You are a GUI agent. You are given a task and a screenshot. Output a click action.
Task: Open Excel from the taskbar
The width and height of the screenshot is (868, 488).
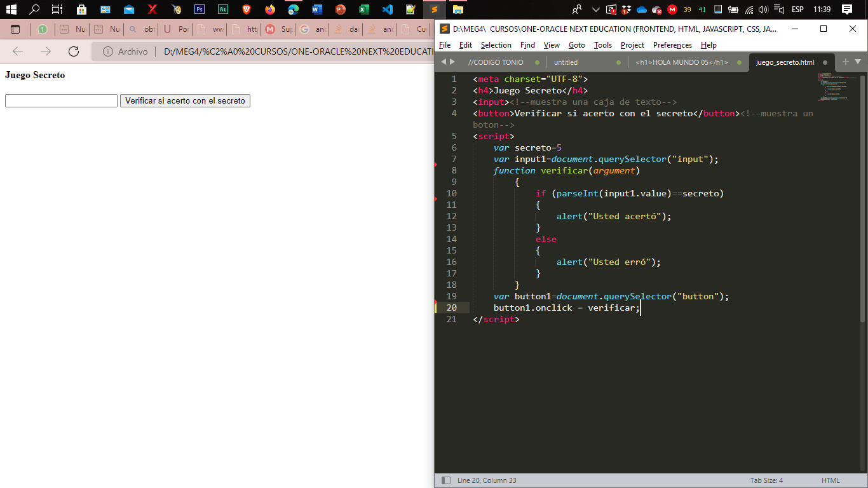364,10
